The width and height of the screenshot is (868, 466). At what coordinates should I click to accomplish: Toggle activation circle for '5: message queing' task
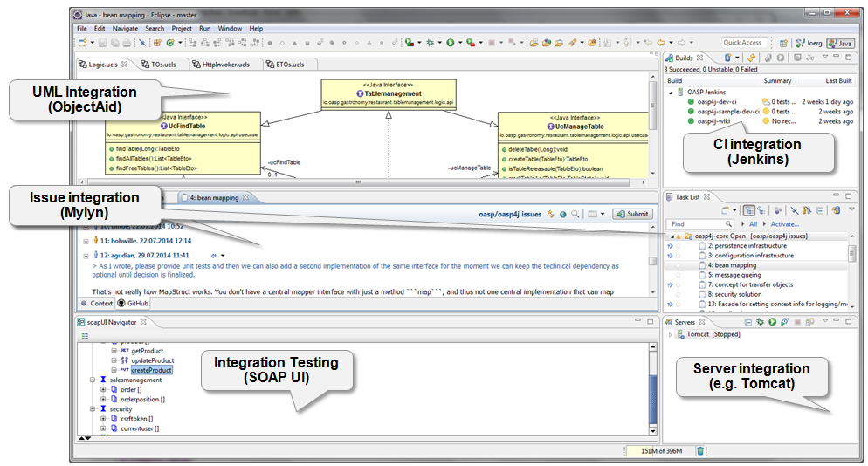click(679, 275)
